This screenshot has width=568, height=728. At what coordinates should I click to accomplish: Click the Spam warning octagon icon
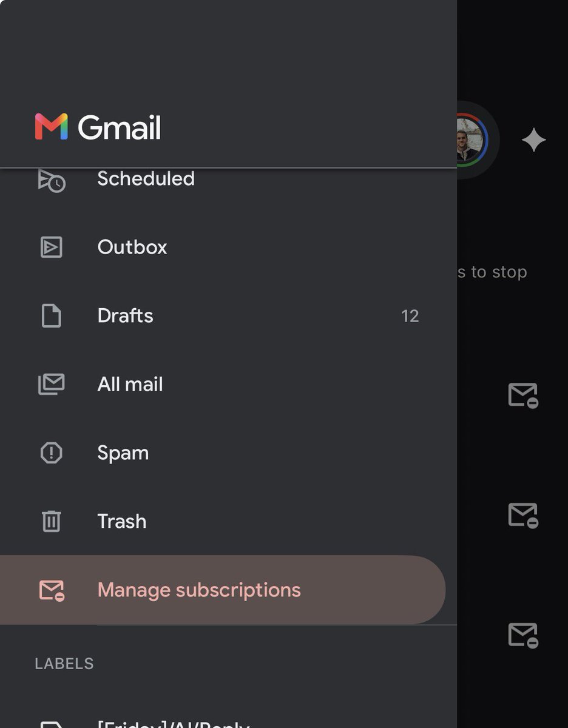pyautogui.click(x=52, y=453)
